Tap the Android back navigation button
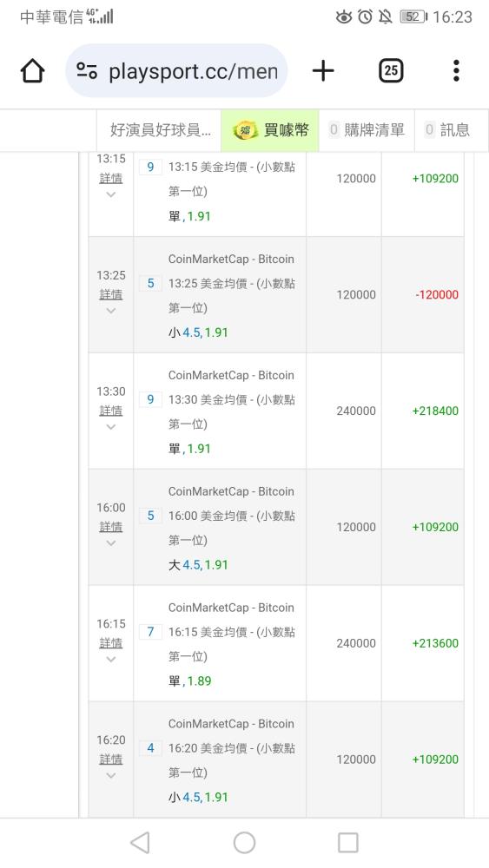This screenshot has width=489, height=868. [140, 843]
